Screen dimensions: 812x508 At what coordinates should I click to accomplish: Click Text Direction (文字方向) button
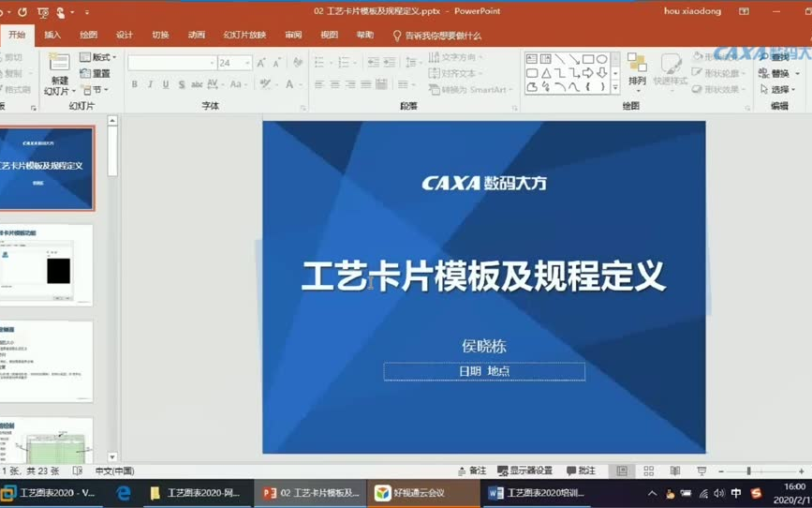click(x=456, y=57)
